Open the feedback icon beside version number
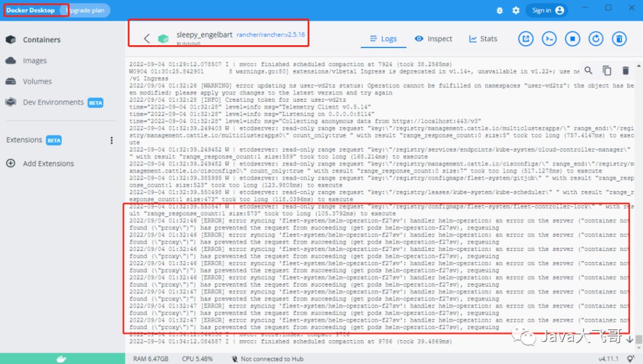The image size is (643, 364). click(x=630, y=359)
